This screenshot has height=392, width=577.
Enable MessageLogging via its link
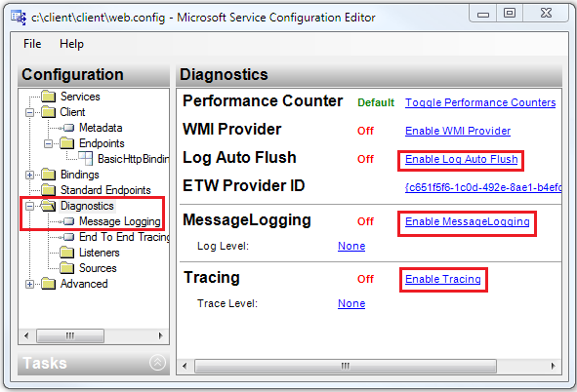[x=468, y=222]
